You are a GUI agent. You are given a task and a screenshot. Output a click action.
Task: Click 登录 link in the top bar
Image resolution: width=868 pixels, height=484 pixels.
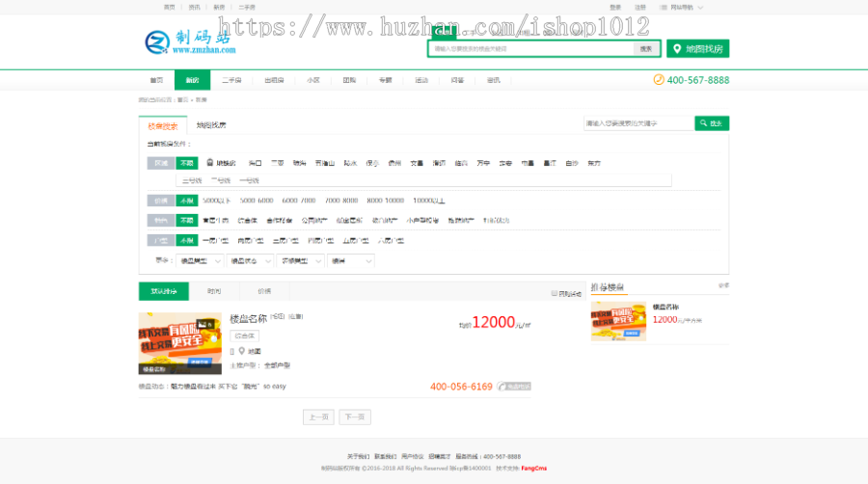[x=615, y=7]
